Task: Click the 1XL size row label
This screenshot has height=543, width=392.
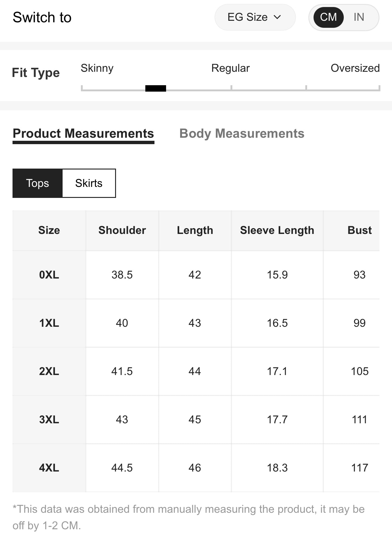Action: pos(49,323)
